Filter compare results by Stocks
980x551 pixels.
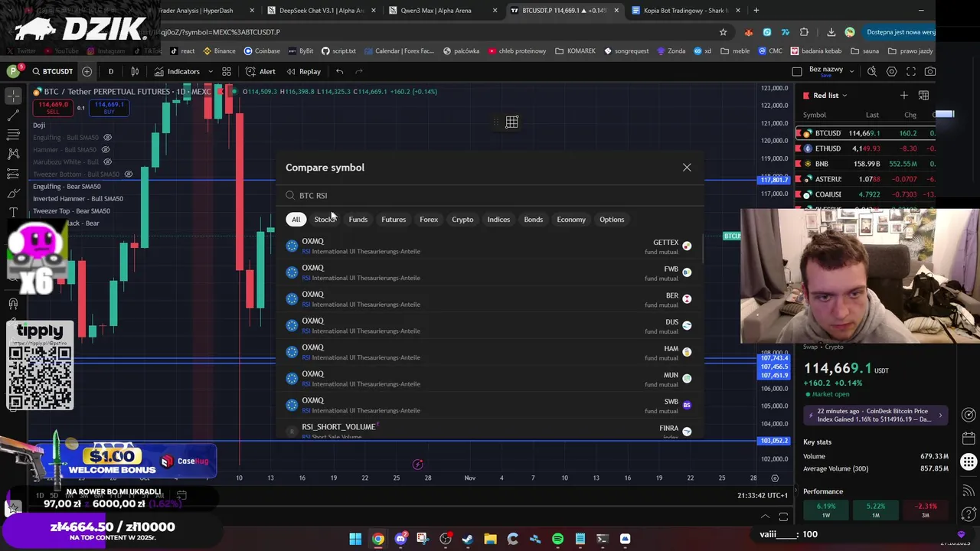pos(325,220)
